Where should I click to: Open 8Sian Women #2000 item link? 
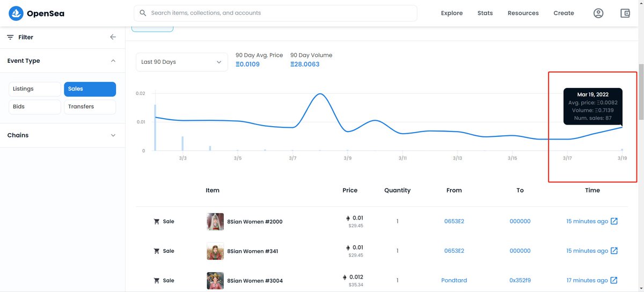coord(255,222)
